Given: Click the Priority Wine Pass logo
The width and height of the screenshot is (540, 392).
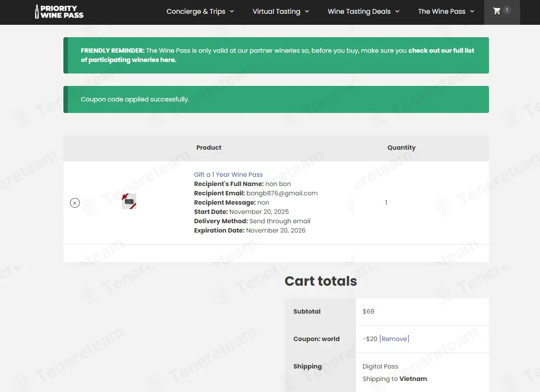Looking at the screenshot, I should [59, 12].
